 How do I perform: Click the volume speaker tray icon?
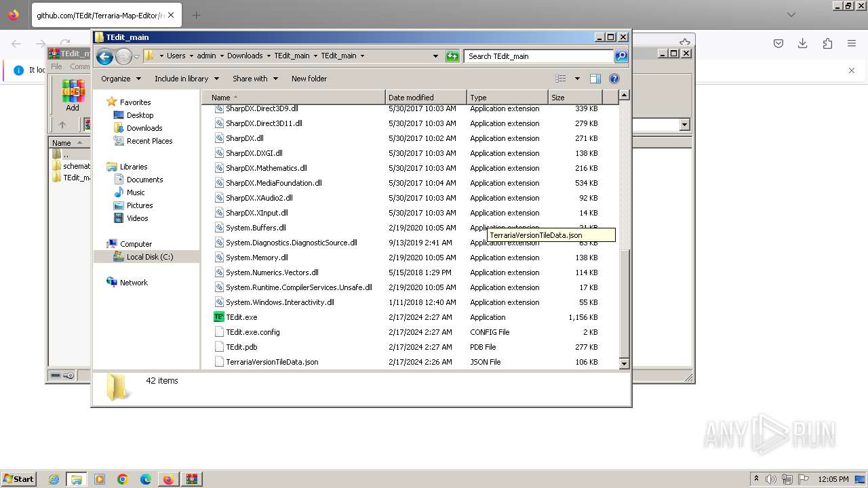(771, 479)
